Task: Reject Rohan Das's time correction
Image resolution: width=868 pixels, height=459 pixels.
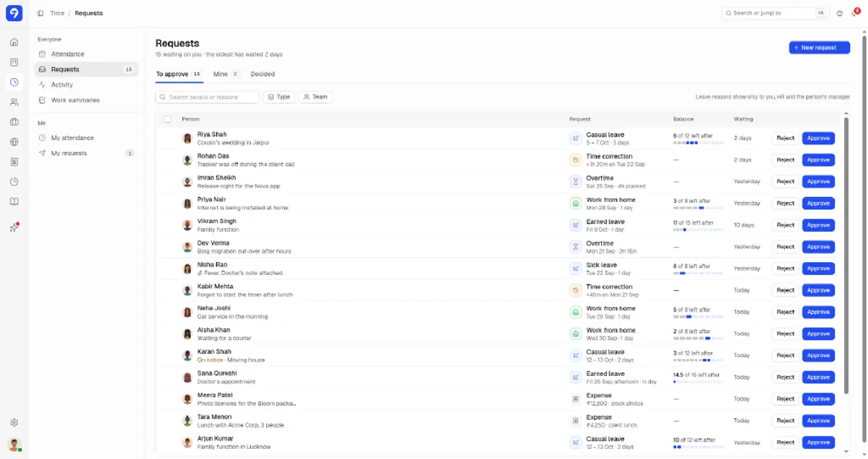Action: pos(785,160)
